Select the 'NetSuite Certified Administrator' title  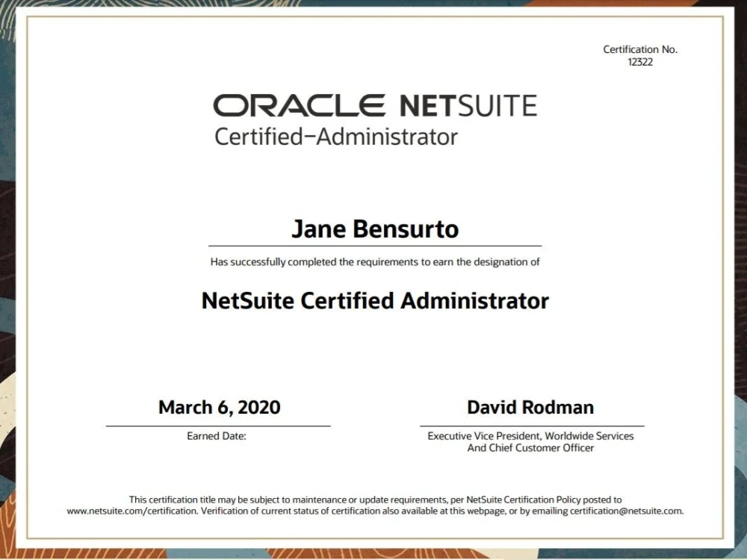(375, 301)
